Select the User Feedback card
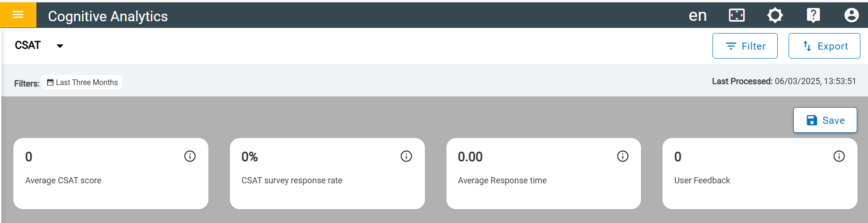868x223 pixels. pos(760,173)
